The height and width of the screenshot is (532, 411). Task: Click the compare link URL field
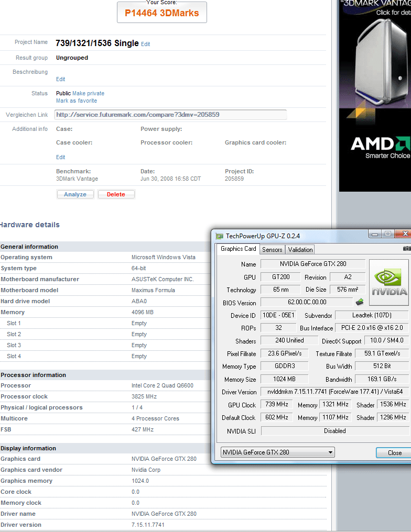tap(170, 115)
